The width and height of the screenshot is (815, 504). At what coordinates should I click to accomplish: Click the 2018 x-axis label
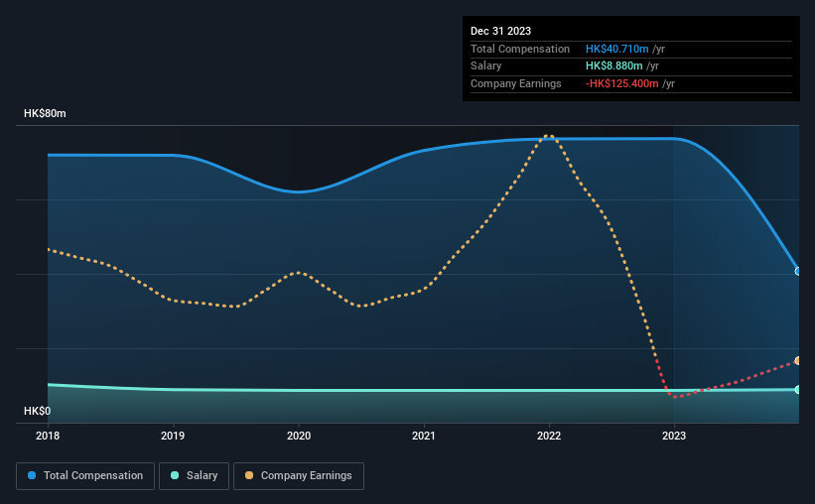point(48,436)
